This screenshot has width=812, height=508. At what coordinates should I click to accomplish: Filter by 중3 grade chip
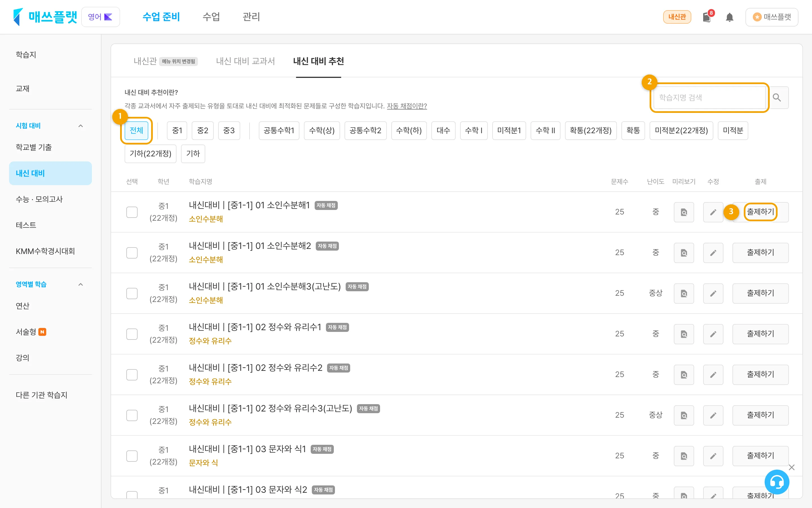click(x=229, y=130)
